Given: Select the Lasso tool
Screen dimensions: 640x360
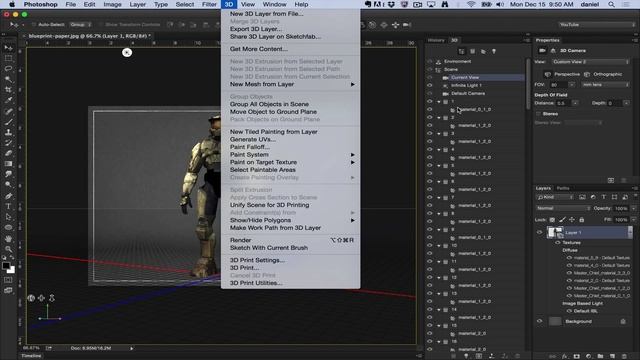Looking at the screenshot, I should point(8,69).
